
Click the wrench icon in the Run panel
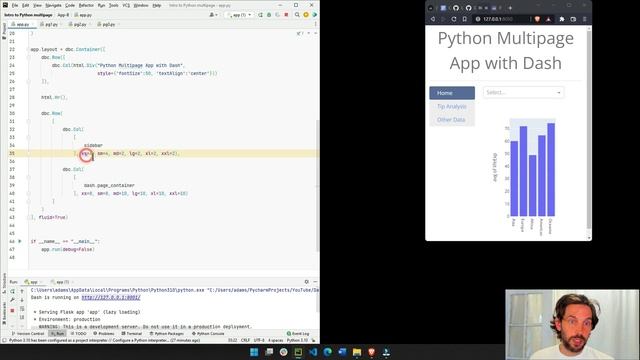click(x=12, y=300)
